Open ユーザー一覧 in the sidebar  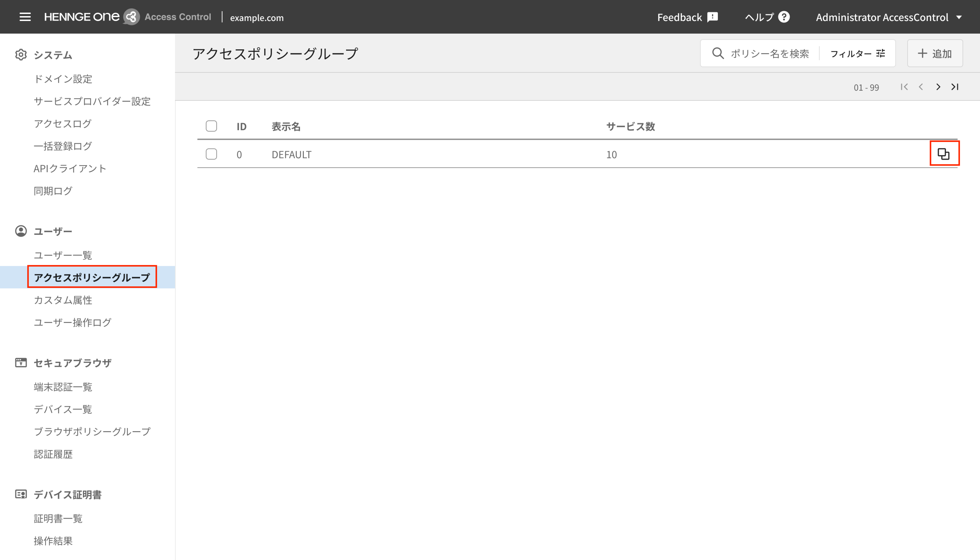click(x=63, y=255)
